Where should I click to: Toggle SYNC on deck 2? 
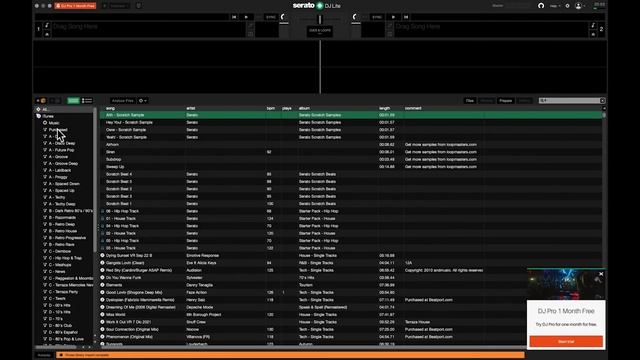[x=377, y=17]
